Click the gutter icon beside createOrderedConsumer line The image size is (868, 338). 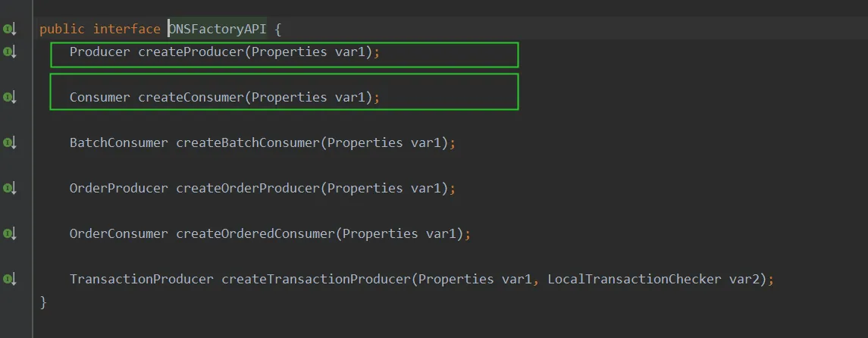9,233
